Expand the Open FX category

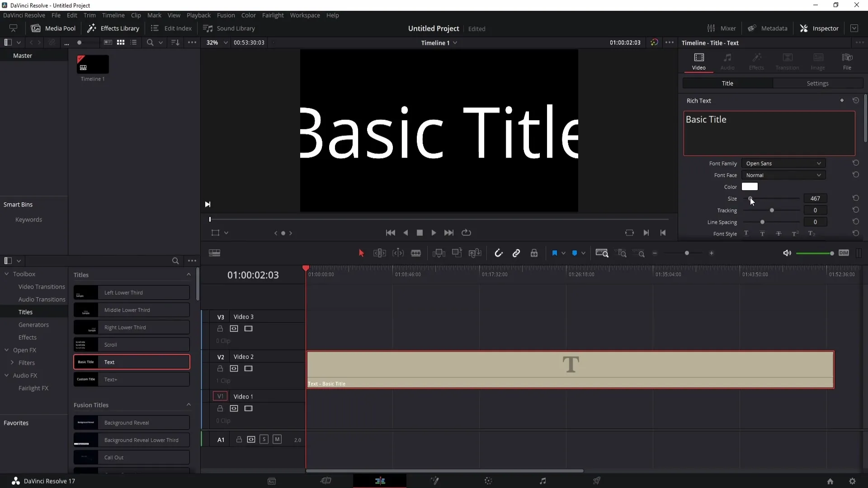click(6, 350)
